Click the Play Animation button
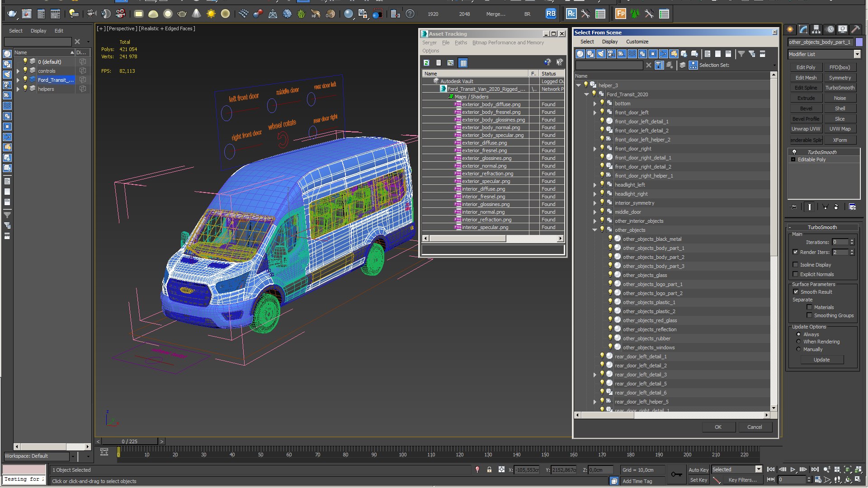The width and height of the screenshot is (868, 488). pos(793,470)
